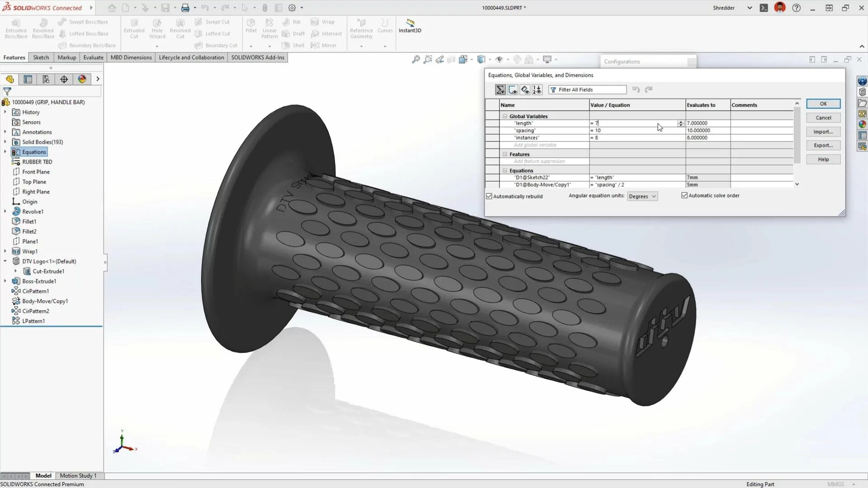The height and width of the screenshot is (488, 868).
Task: Open the ConfigurationManager tab icon
Action: 46,79
